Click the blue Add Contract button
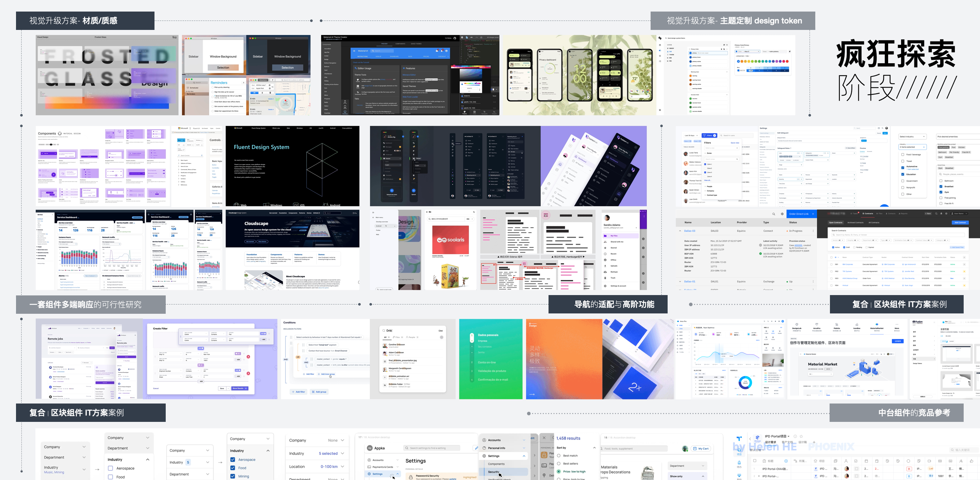Viewport: 980px width, 480px height. click(960, 222)
